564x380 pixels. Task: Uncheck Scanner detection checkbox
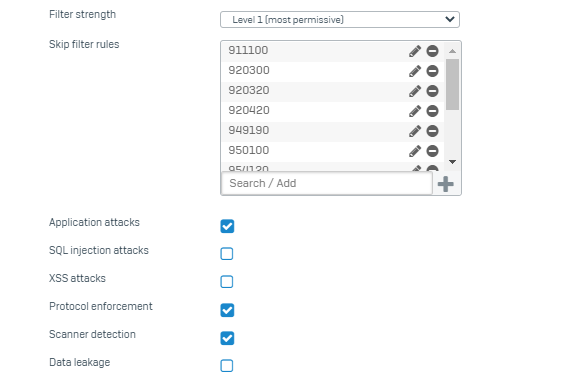[x=227, y=338]
